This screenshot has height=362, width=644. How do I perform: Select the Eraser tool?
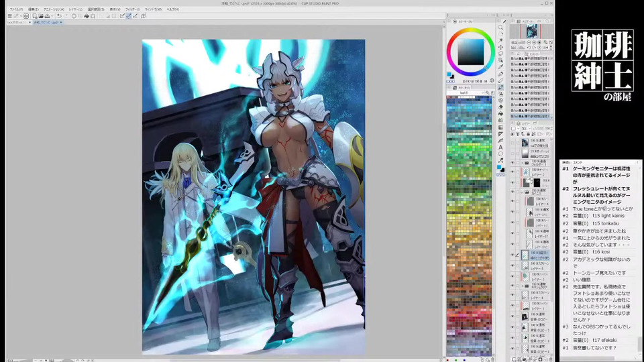[500, 107]
